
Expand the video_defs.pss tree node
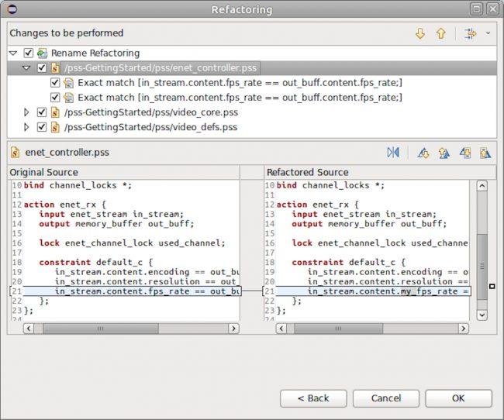tap(26, 127)
